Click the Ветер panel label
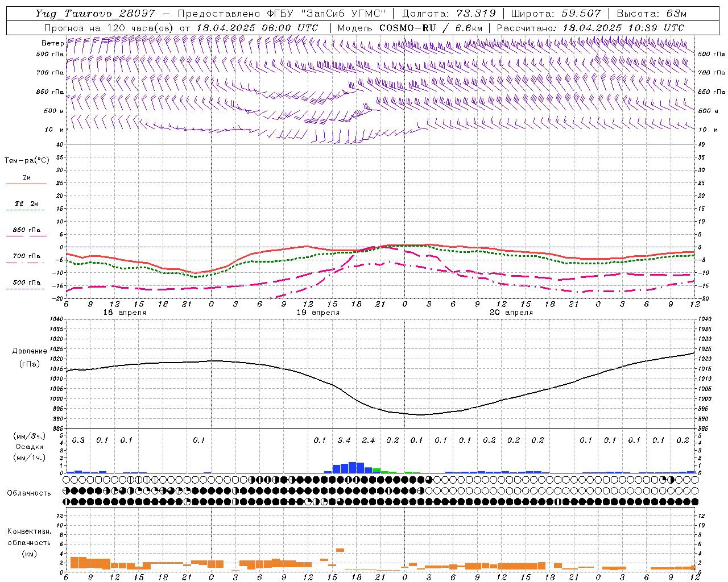The width and height of the screenshot is (728, 582). pyautogui.click(x=52, y=43)
